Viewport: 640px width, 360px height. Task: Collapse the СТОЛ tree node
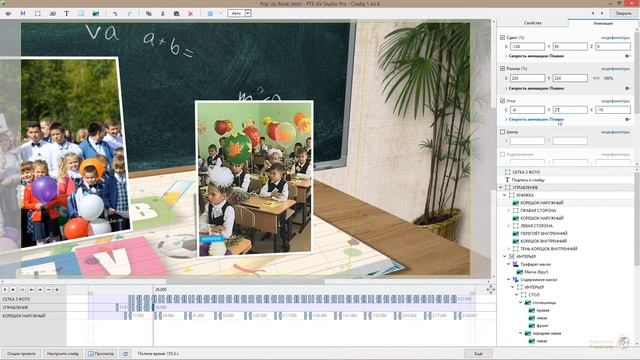click(516, 295)
